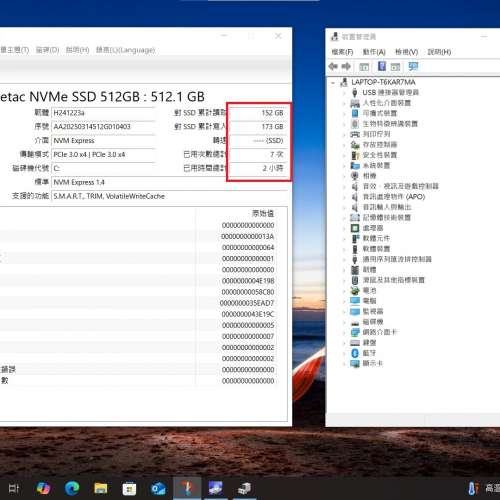The image size is (500, 500).
Task: Click the serial number field AA20250314512G010403
Action: point(103,127)
